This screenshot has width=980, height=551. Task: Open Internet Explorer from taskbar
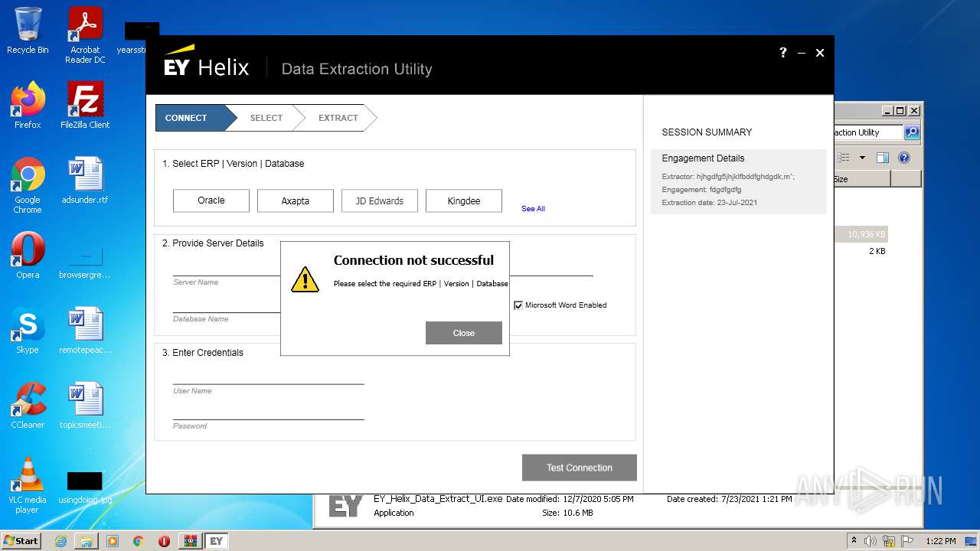pos(60,541)
